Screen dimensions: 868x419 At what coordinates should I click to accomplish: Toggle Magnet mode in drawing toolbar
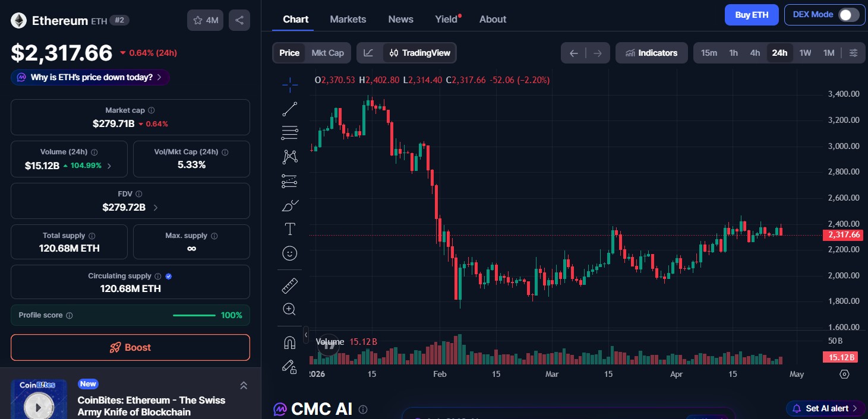coord(289,341)
